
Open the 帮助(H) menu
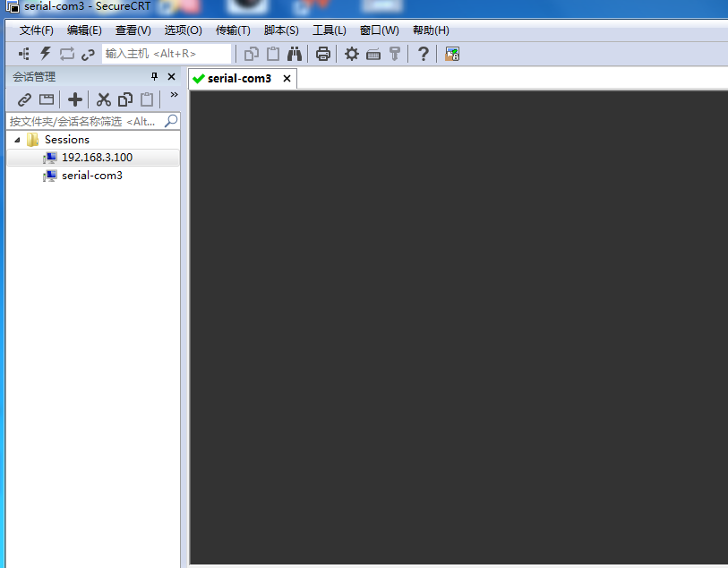pyautogui.click(x=431, y=30)
